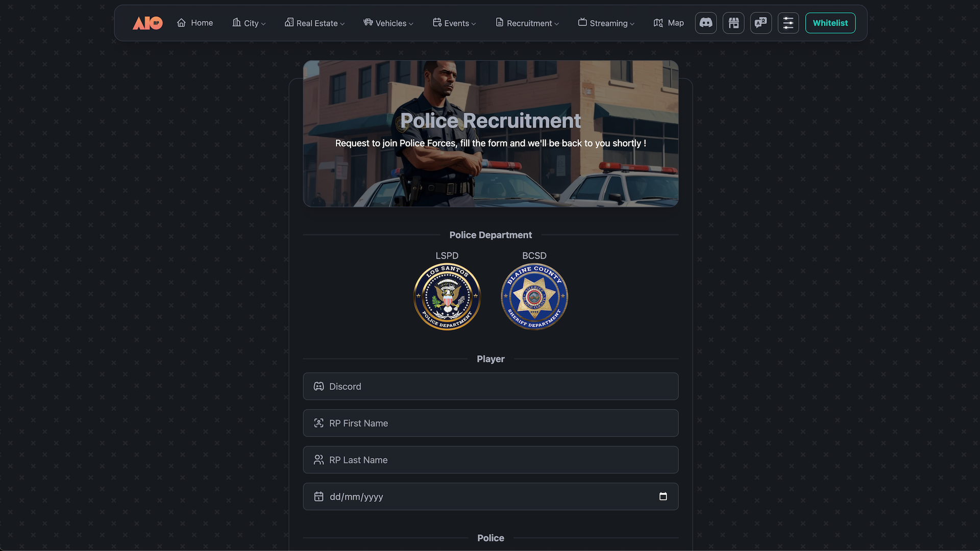This screenshot has width=980, height=551.
Task: Open the Recruitment menu
Action: point(527,23)
